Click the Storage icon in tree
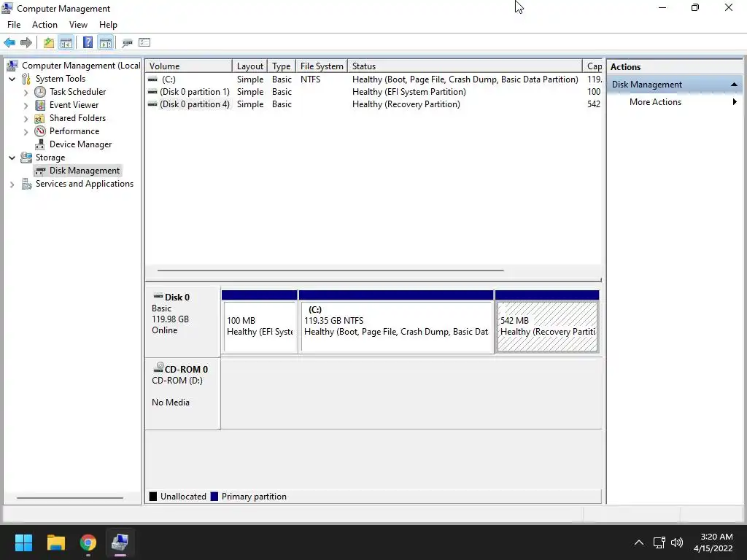 [26, 157]
